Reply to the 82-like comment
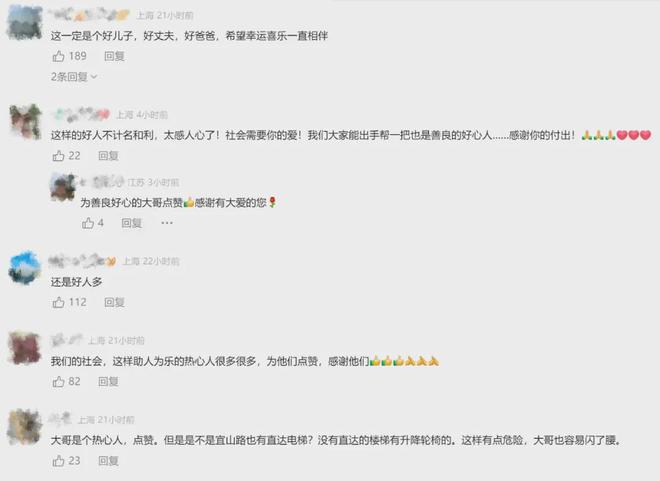660x481 pixels. click(108, 381)
